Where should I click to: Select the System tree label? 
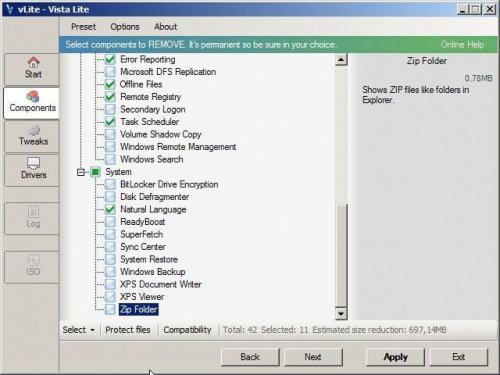pos(118,172)
